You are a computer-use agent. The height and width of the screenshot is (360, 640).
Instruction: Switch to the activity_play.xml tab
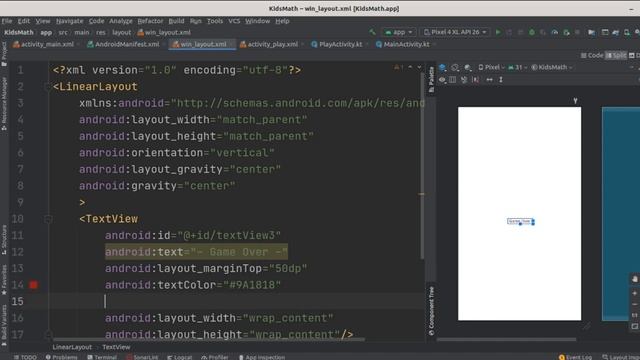(x=269, y=44)
